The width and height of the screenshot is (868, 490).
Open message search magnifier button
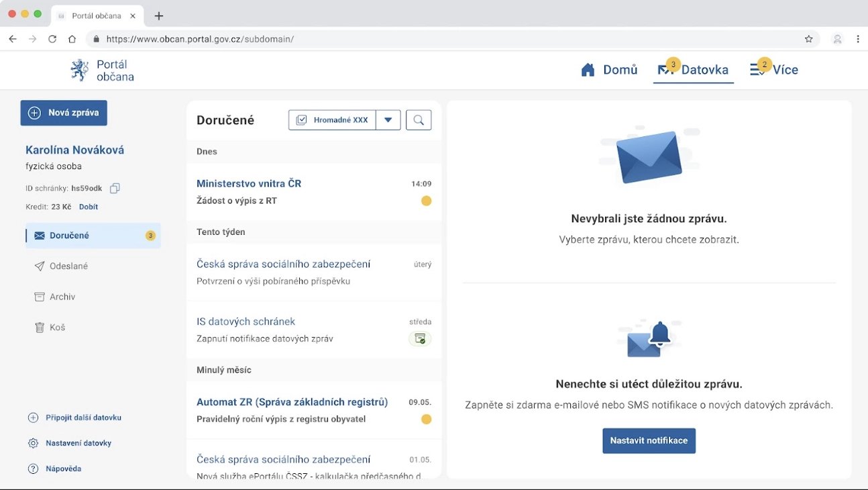419,120
